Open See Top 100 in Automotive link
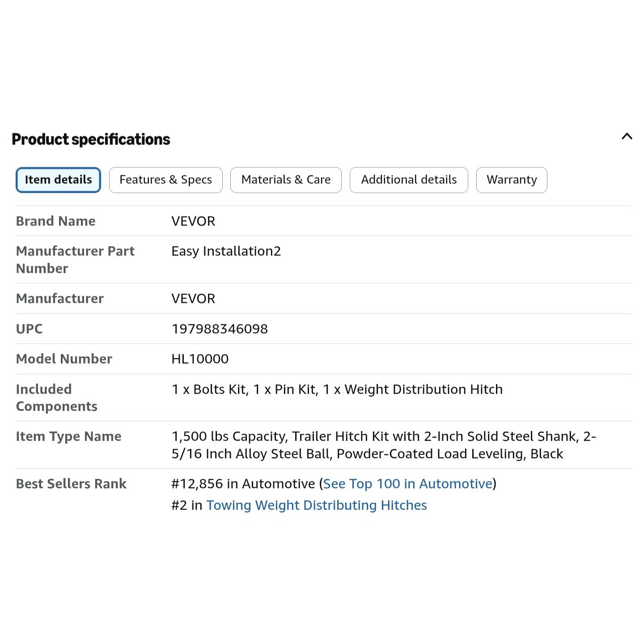 407,483
